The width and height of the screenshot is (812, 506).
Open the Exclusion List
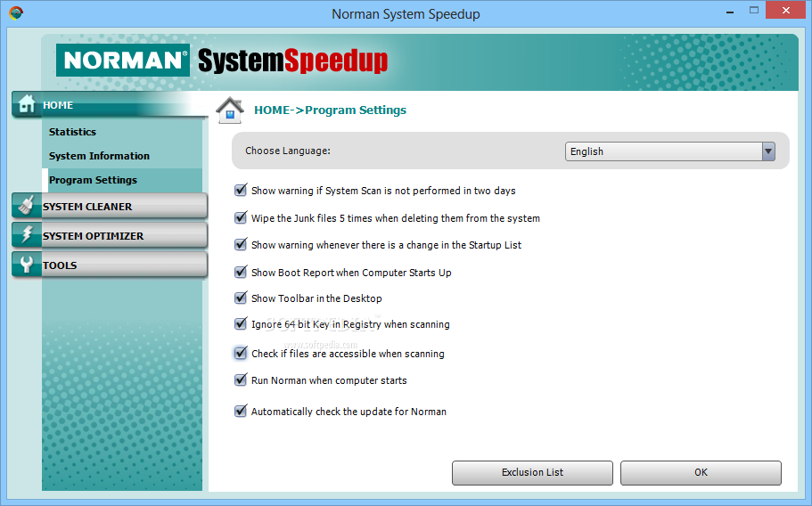tap(532, 472)
